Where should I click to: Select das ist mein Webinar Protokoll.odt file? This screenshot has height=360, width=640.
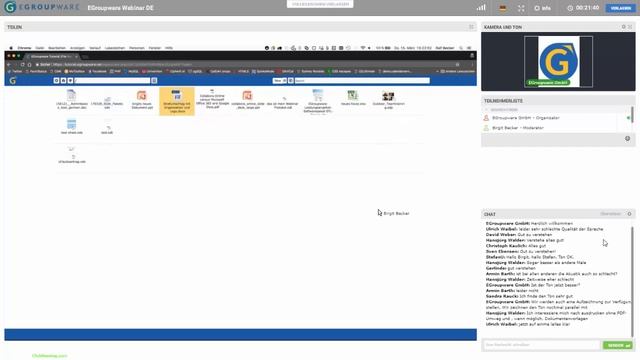282,102
